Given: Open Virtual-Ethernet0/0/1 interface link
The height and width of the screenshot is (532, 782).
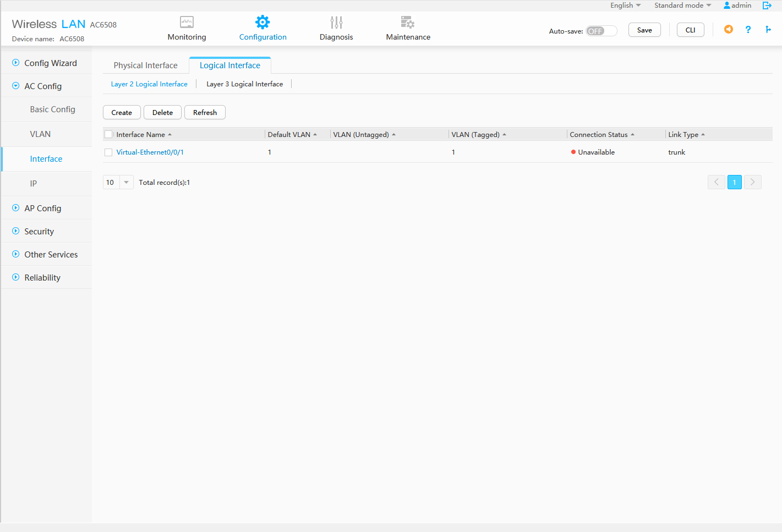Looking at the screenshot, I should coord(150,152).
